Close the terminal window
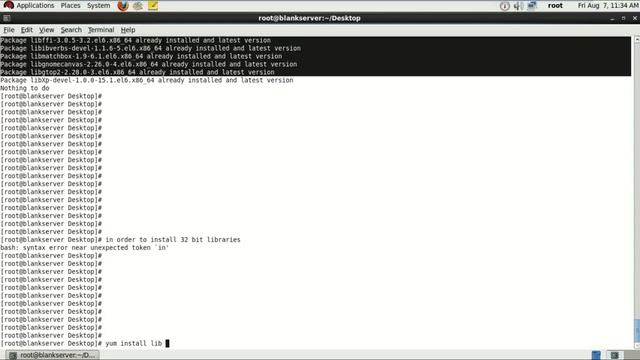Screen dimensions: 640x360 [635, 18]
